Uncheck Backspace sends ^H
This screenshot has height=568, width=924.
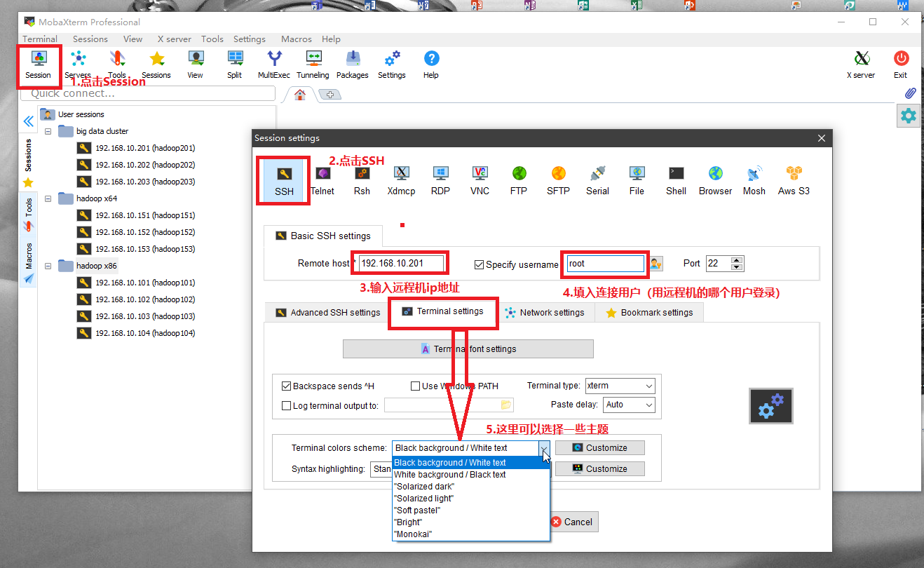pyautogui.click(x=286, y=386)
